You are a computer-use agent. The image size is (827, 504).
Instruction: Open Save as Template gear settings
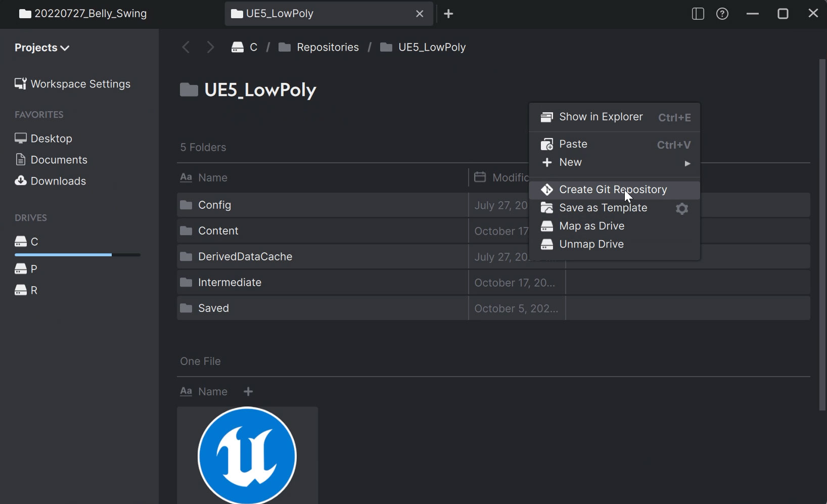(682, 208)
